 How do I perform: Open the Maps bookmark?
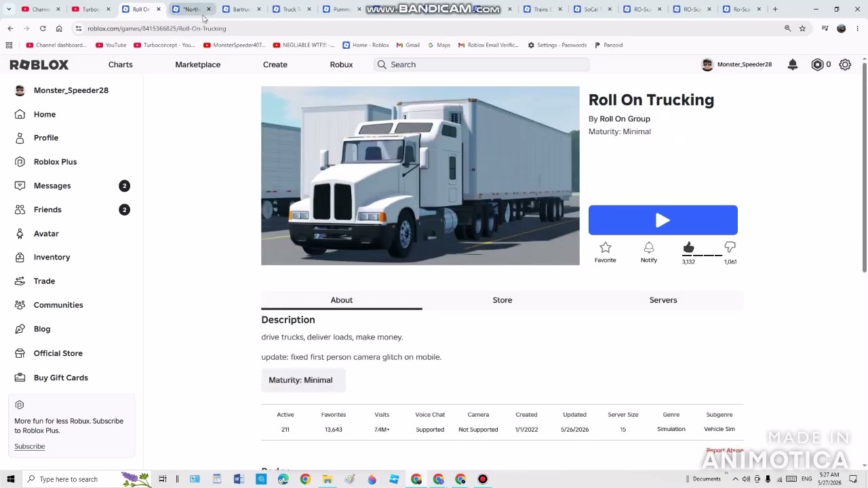click(x=439, y=45)
